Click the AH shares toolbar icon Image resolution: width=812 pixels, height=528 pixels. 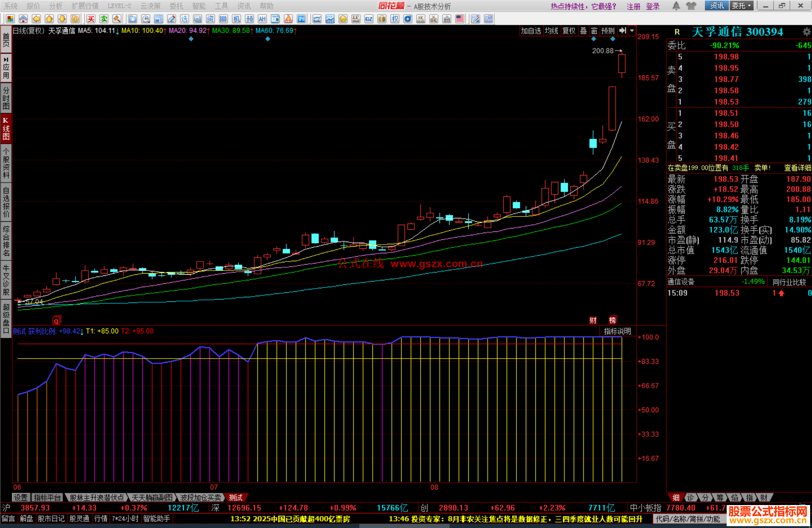(x=262, y=19)
